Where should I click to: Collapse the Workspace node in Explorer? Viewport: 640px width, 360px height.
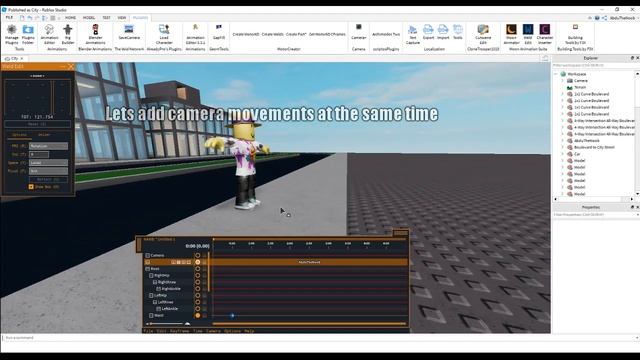click(556, 74)
